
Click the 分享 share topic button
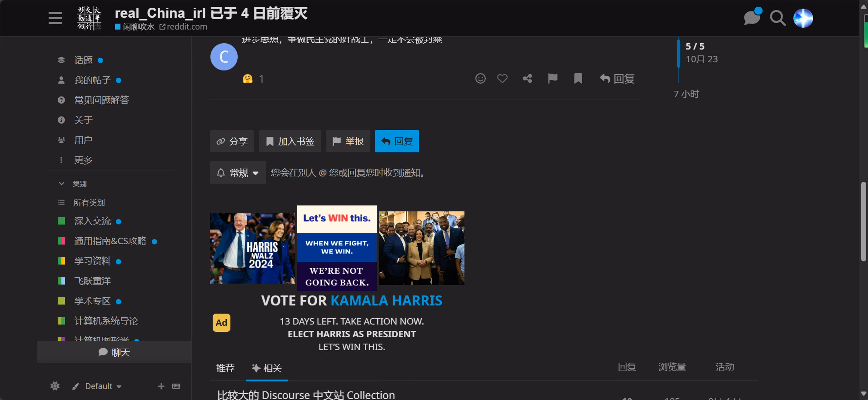[x=232, y=141]
